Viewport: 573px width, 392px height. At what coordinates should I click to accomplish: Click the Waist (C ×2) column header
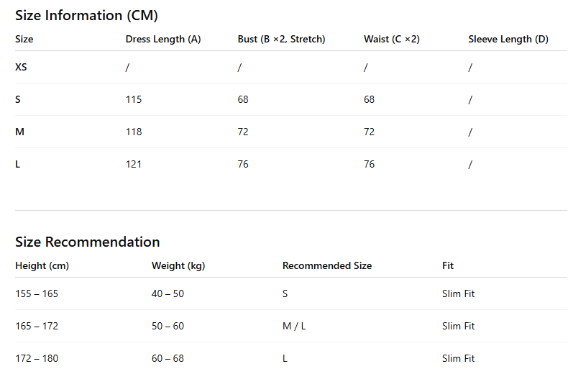pos(392,39)
